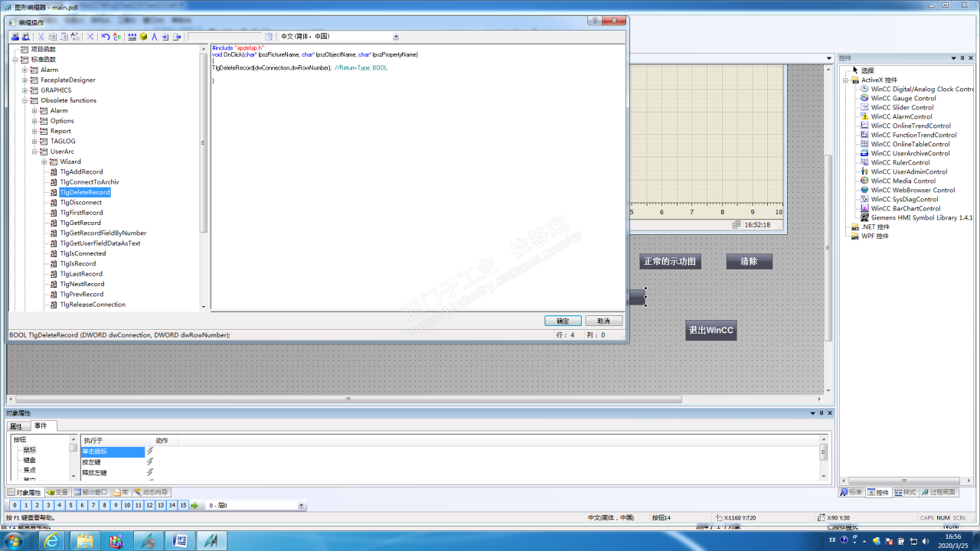980x551 pixels.
Task: Select WinCC FunctionTrendControl item
Action: coord(913,135)
